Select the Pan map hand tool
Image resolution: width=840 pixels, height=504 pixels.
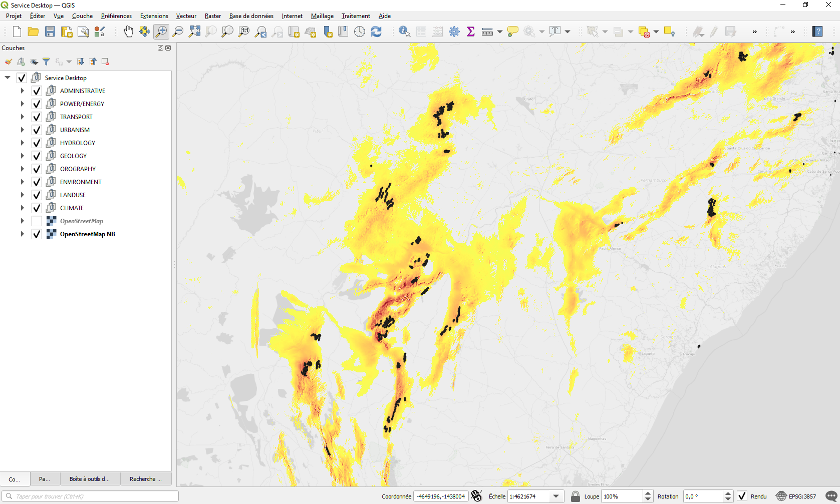128,32
